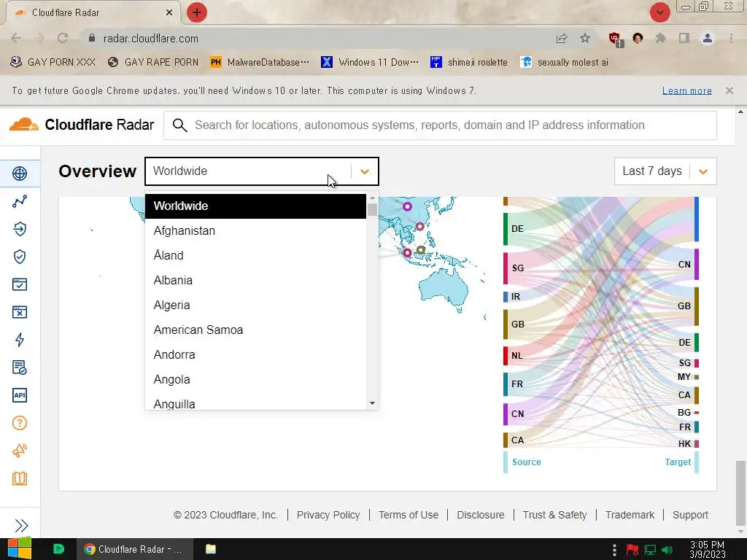Click the SG source bar in Sankey chart

[x=506, y=268]
